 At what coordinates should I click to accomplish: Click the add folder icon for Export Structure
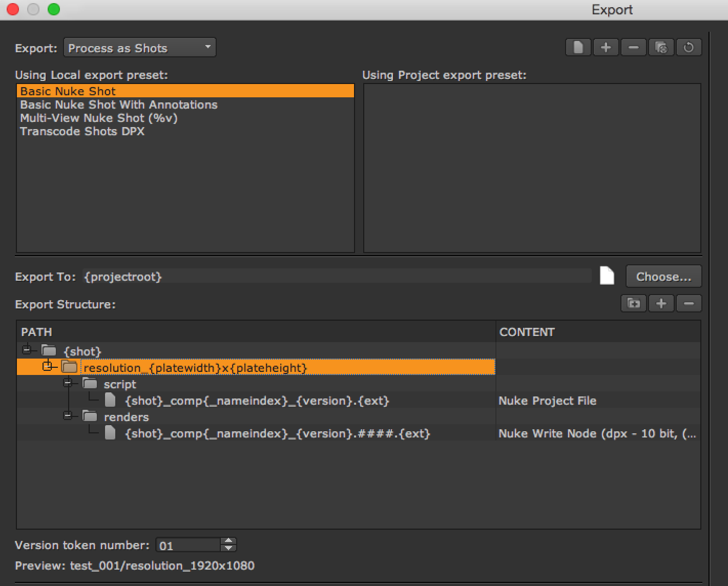[x=634, y=303]
